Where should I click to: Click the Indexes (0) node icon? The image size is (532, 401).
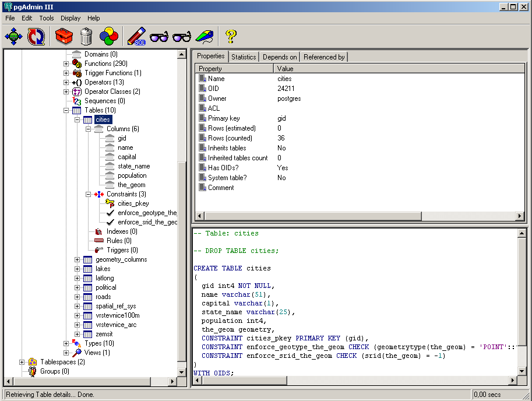[98, 231]
